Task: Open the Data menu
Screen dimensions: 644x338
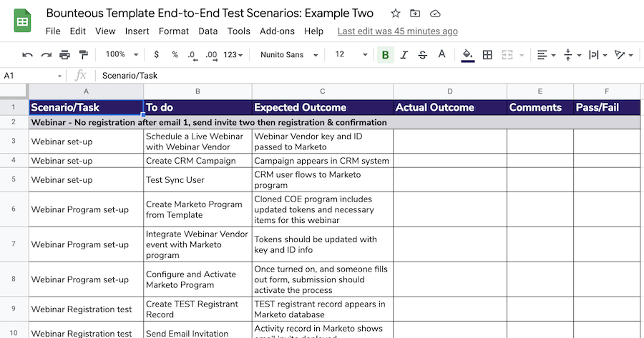Action: 208,31
